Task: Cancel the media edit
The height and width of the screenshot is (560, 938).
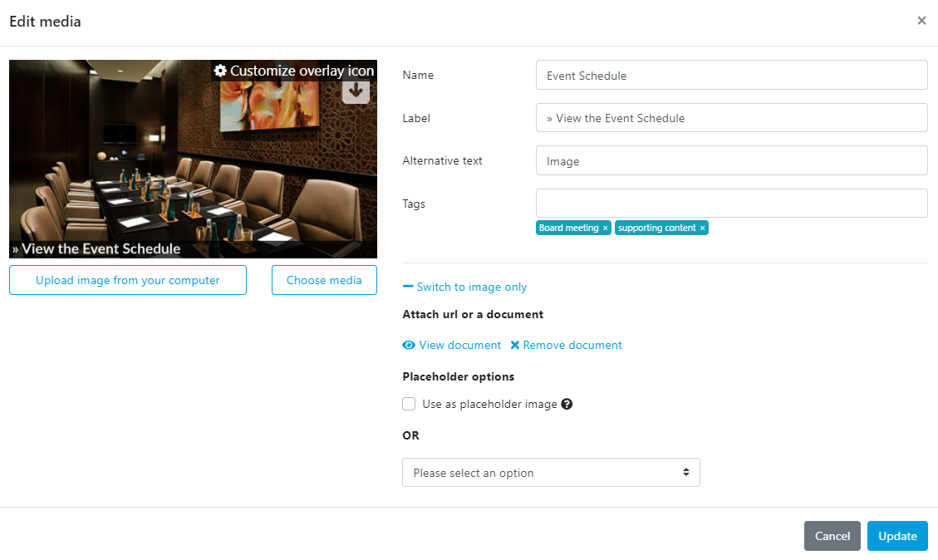Action: tap(832, 536)
